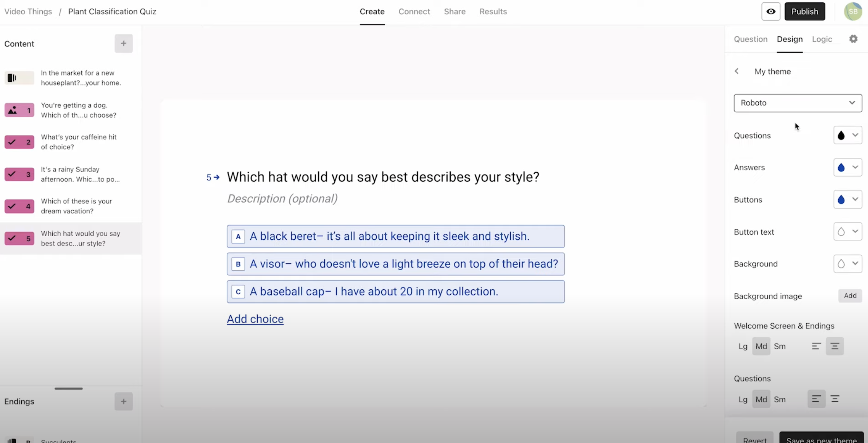Expand the Answers color dropdown
Screen dimensions: 868x443
856,167
